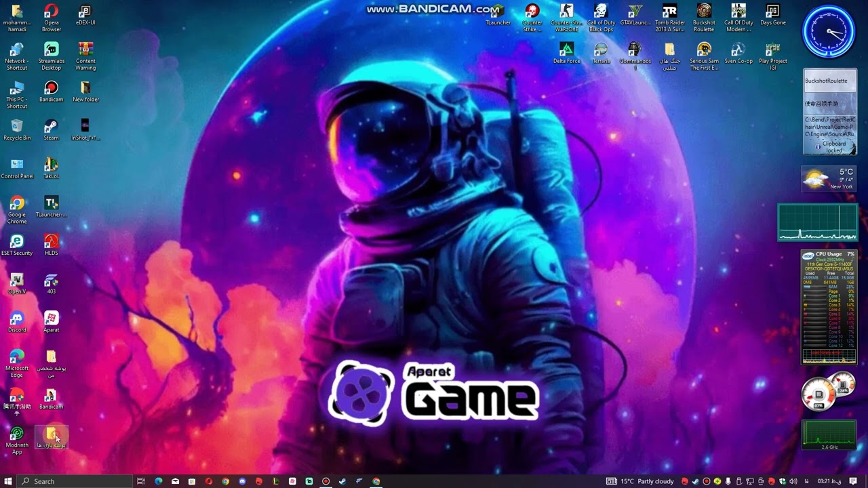Select the Counter-Strike WaRzOnE shortcut

click(x=566, y=18)
